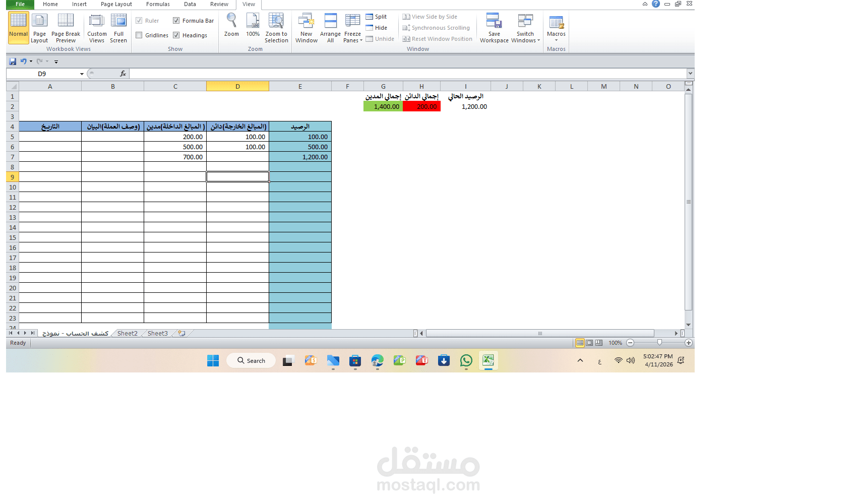Click the Unhide button
Image resolution: width=857 pixels, height=504 pixels.
point(380,39)
